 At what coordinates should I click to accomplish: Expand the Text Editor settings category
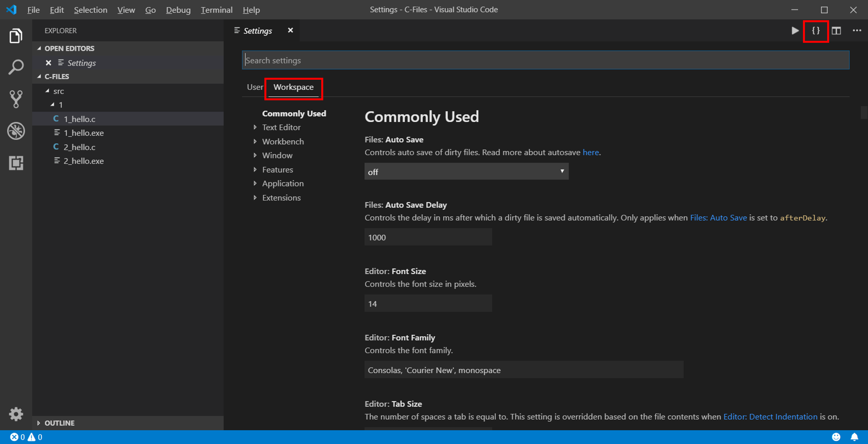coord(281,127)
